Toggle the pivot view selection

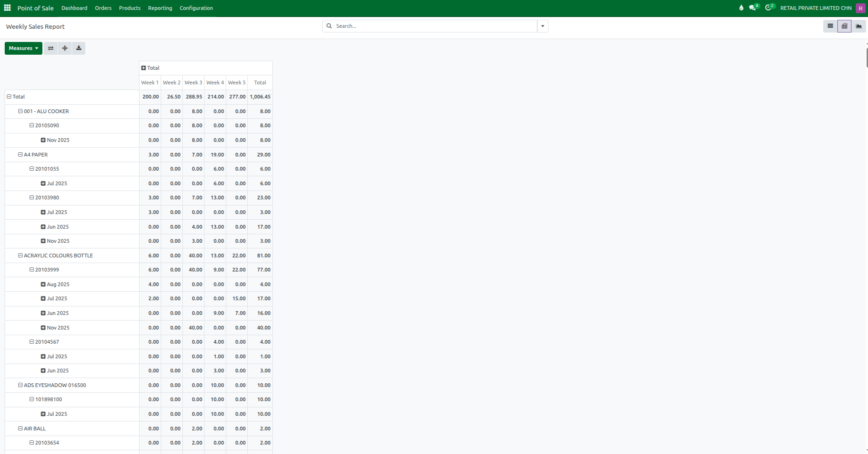pyautogui.click(x=844, y=26)
